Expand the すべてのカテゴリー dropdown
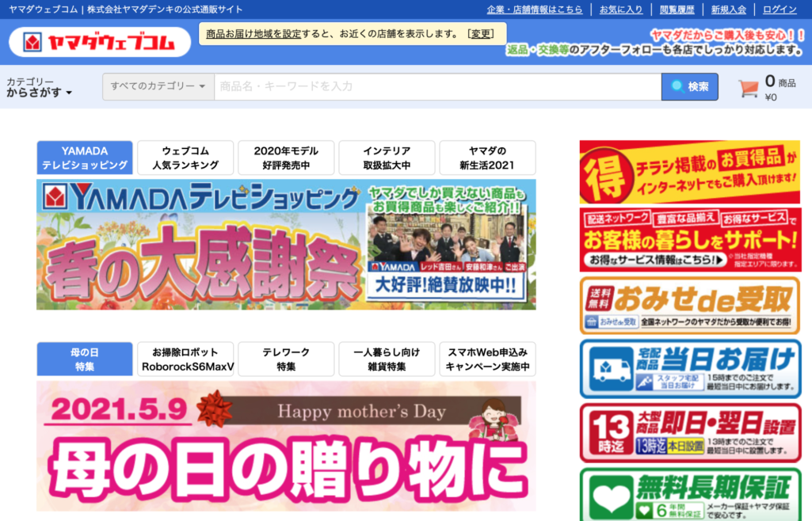Viewport: 812px width, 521px height. point(158,86)
